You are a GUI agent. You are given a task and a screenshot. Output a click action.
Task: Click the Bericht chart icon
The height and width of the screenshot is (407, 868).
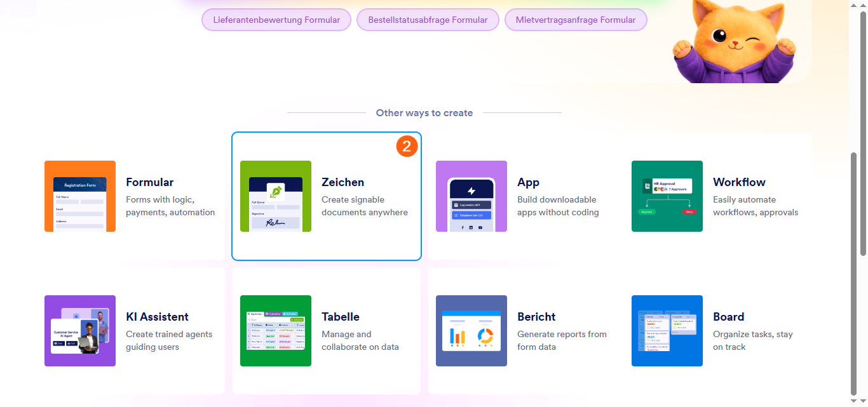[x=471, y=331]
